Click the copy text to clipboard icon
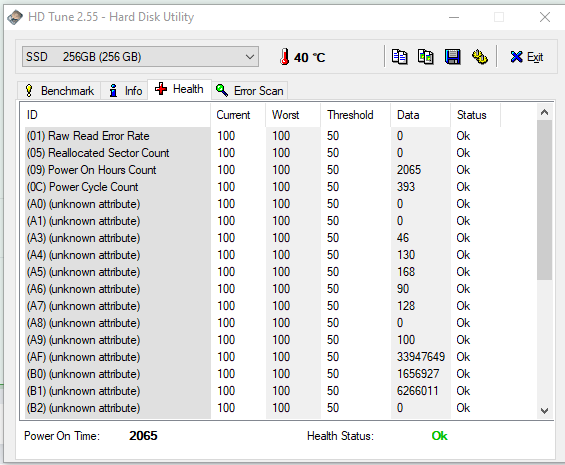The image size is (565, 465). click(399, 57)
